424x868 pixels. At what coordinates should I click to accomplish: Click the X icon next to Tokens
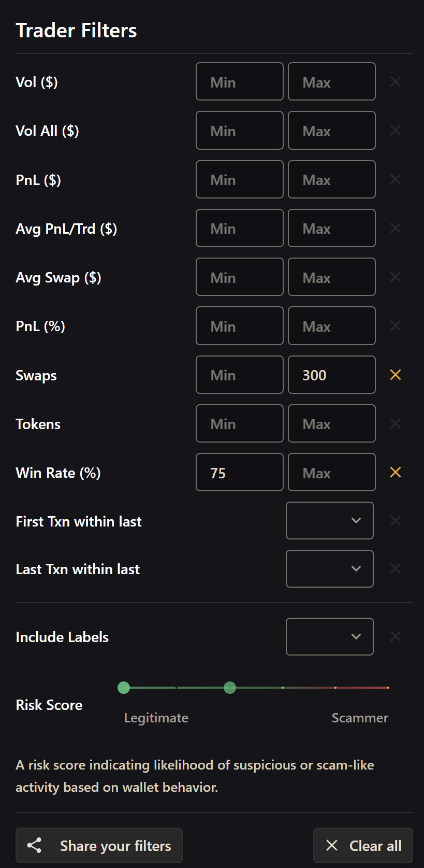click(396, 423)
